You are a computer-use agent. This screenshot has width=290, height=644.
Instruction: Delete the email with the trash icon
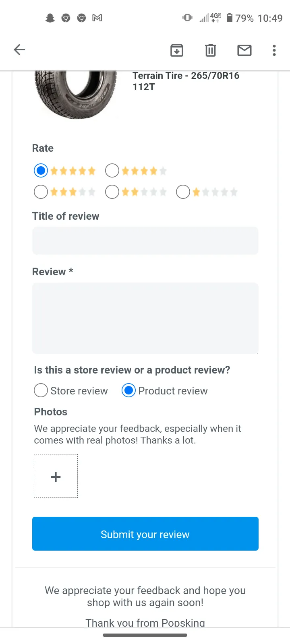click(211, 50)
